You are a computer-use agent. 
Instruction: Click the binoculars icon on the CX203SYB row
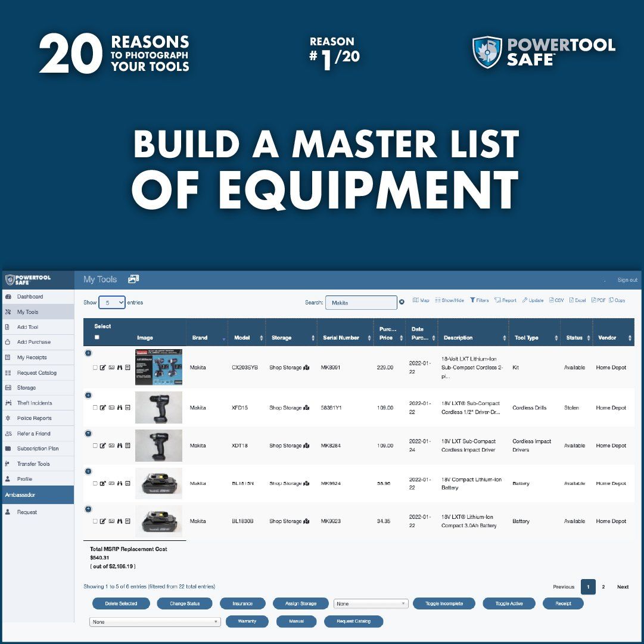[120, 368]
